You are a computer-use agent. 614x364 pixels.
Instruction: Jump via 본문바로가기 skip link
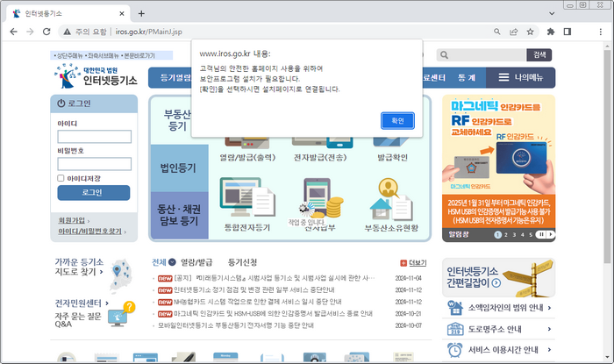click(139, 56)
